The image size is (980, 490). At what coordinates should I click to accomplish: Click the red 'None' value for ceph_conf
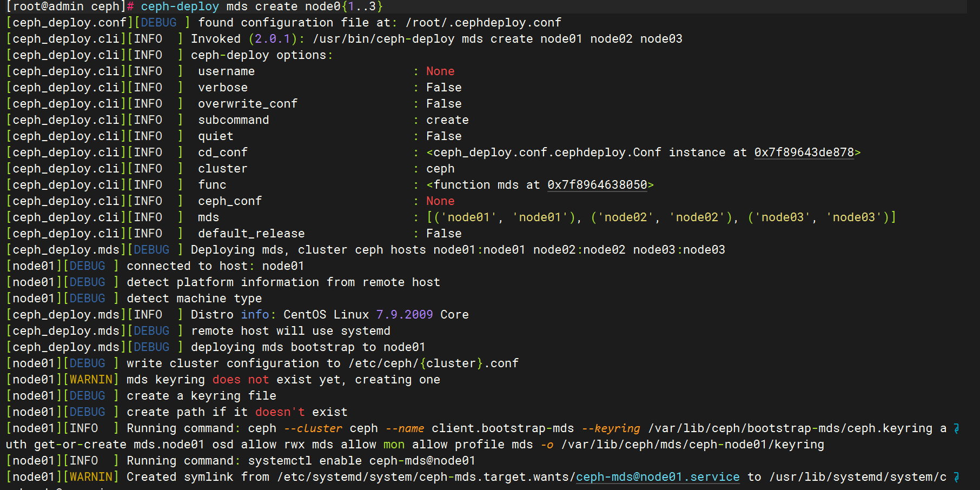(440, 201)
